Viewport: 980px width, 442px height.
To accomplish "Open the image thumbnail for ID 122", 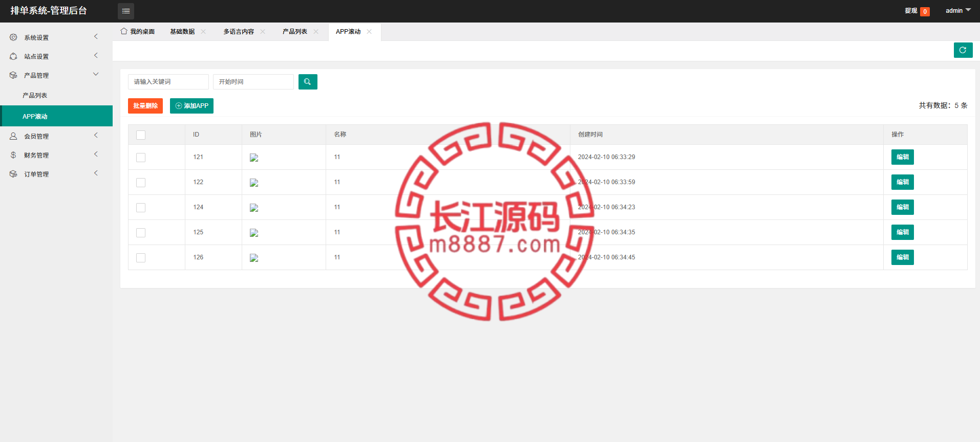I will (254, 183).
